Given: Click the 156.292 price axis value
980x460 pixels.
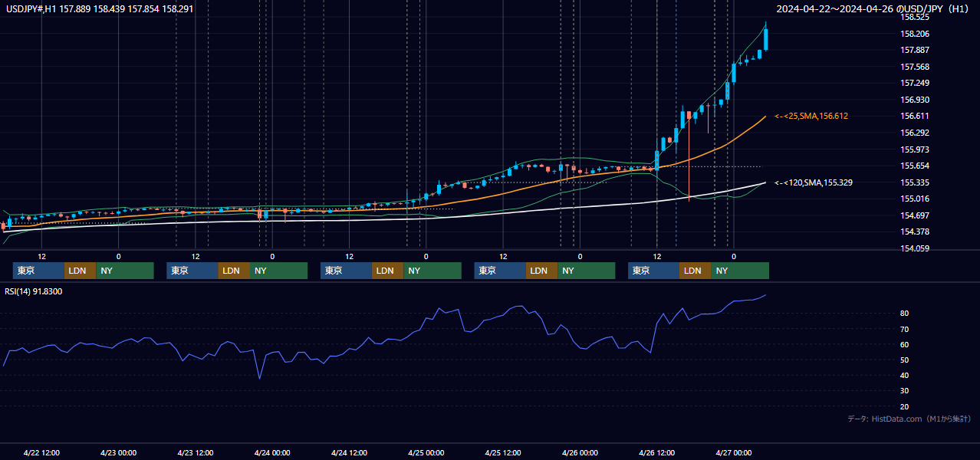Looking at the screenshot, I should [915, 133].
